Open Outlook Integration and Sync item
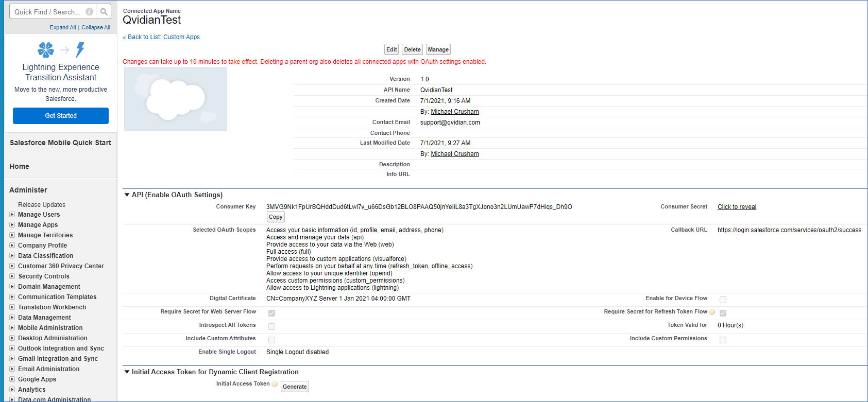This screenshot has height=402, width=868. tap(61, 348)
